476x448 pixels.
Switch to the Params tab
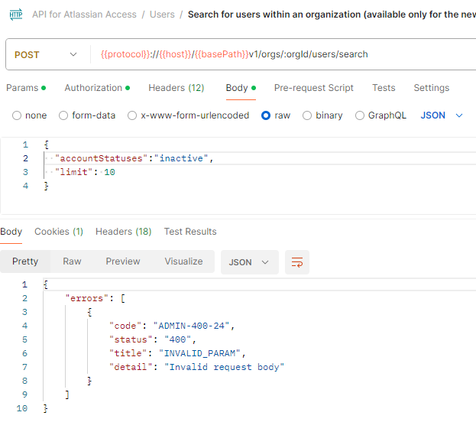click(x=26, y=88)
